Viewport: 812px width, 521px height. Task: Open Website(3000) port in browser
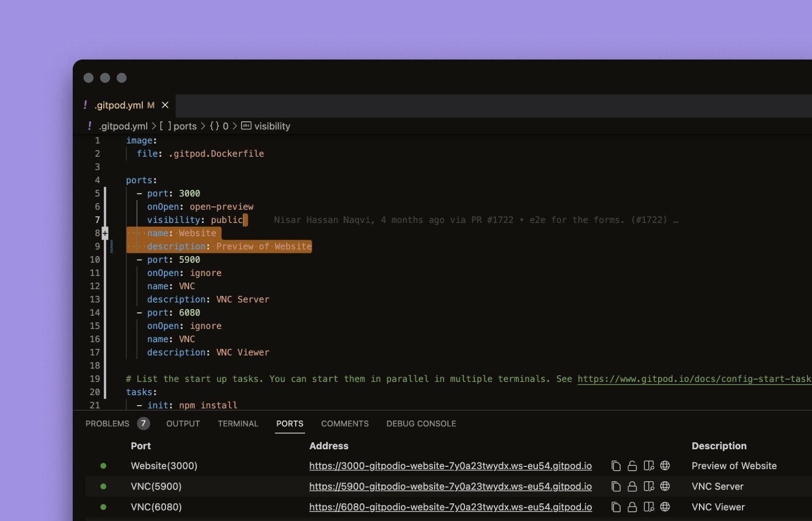pyautogui.click(x=665, y=466)
